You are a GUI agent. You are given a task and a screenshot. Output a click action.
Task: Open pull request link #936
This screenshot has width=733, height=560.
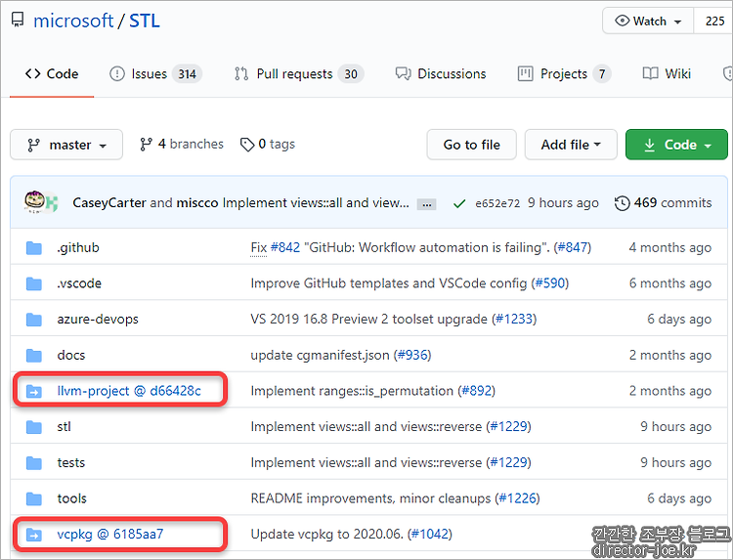coord(412,355)
